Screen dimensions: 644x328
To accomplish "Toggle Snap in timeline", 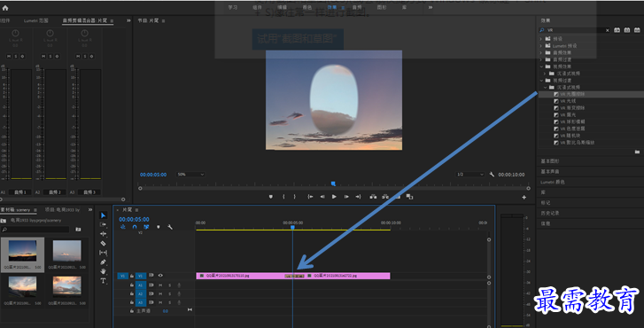I will coord(135,227).
